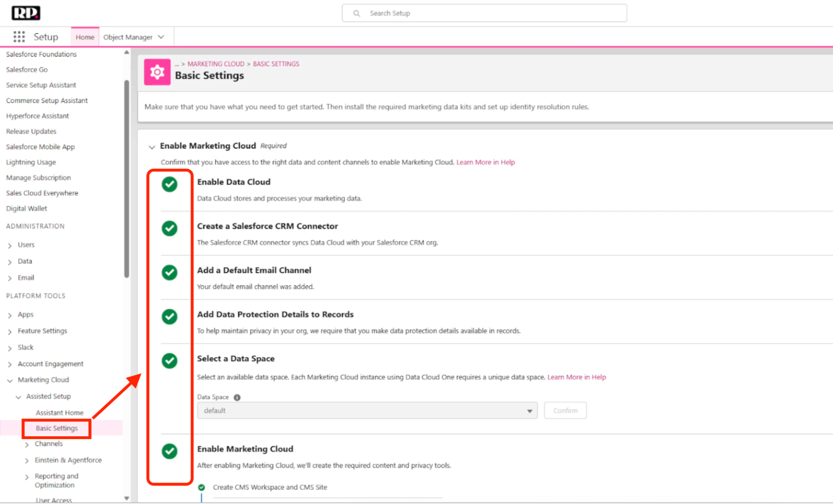Expand the Feature Settings tree item

click(x=10, y=332)
